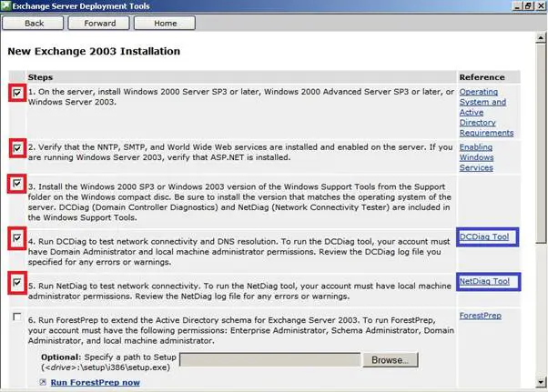Check step 6 Run ForestPrep checkbox
Screen dimensions: 548x392
16,317
